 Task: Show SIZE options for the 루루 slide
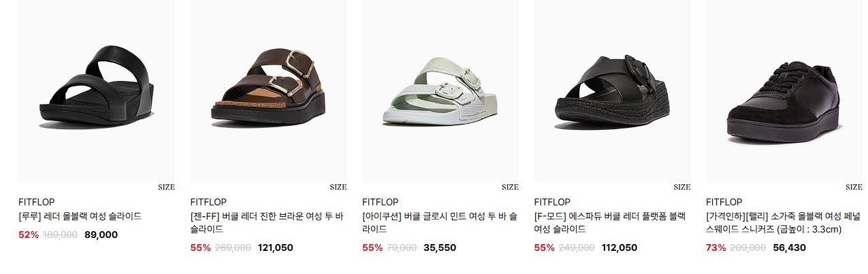pos(166,187)
